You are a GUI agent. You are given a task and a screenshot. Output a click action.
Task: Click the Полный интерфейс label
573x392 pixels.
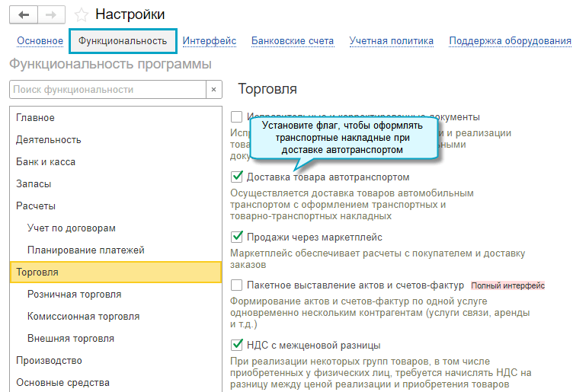pos(507,286)
